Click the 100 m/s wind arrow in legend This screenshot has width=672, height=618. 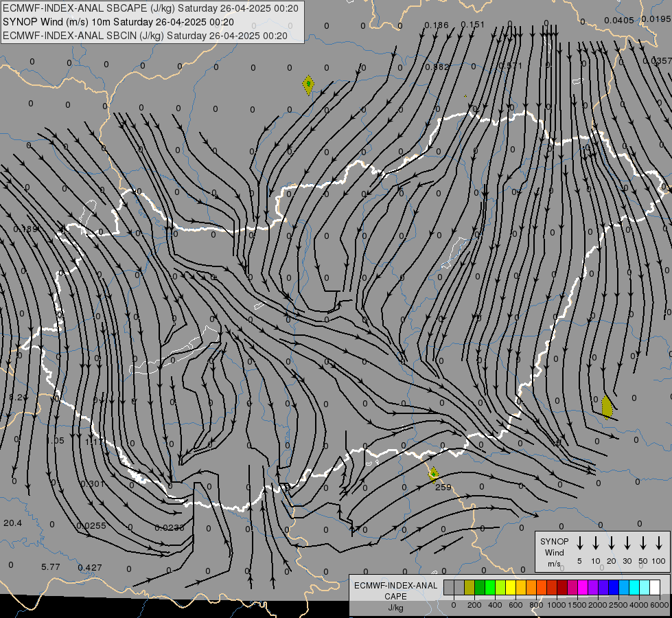659,543
